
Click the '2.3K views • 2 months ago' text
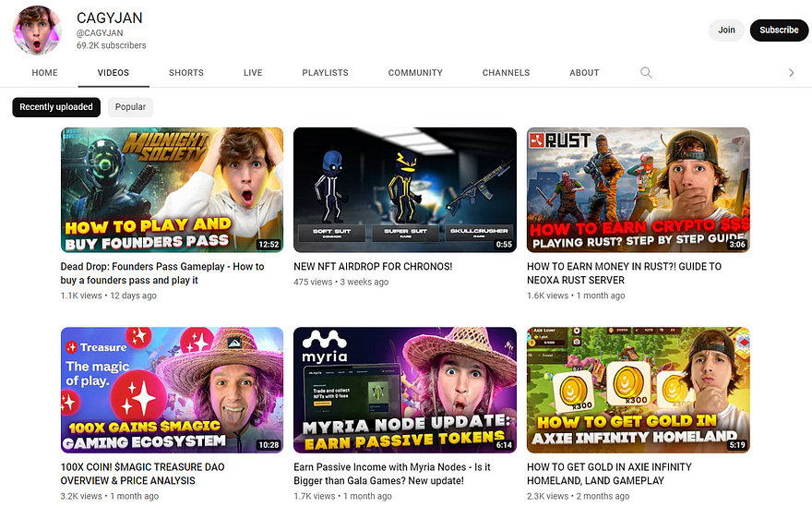[x=578, y=496]
